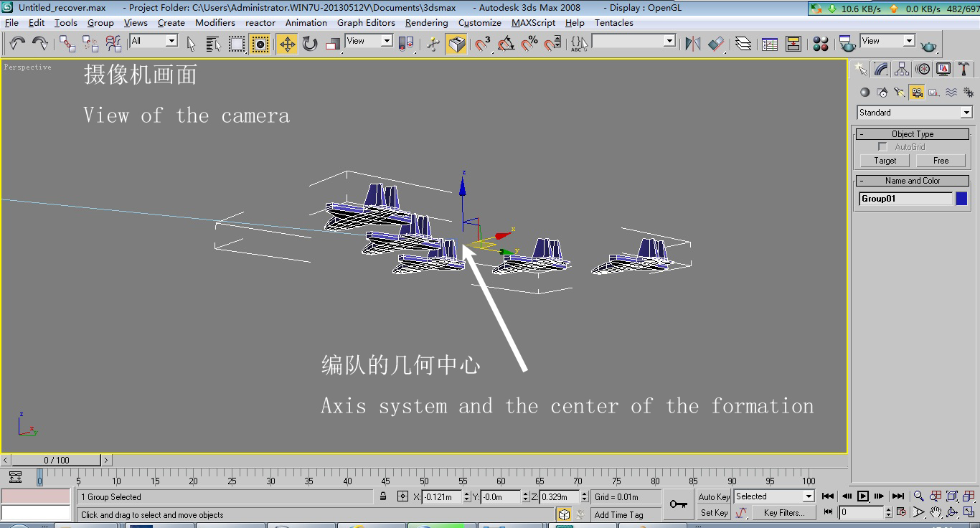Click the Quick Render teapot icon

(x=928, y=44)
